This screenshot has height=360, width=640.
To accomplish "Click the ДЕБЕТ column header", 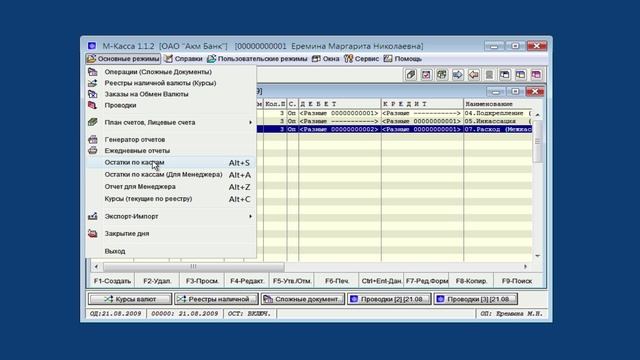I will tap(340, 104).
